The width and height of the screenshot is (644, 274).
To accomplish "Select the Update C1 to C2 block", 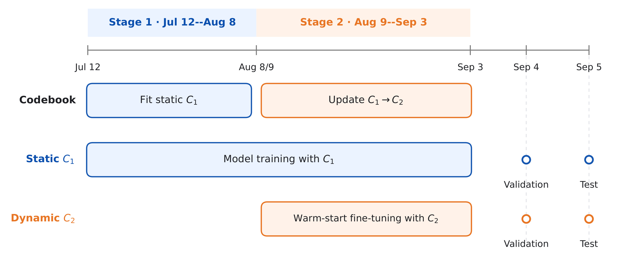I will point(366,101).
